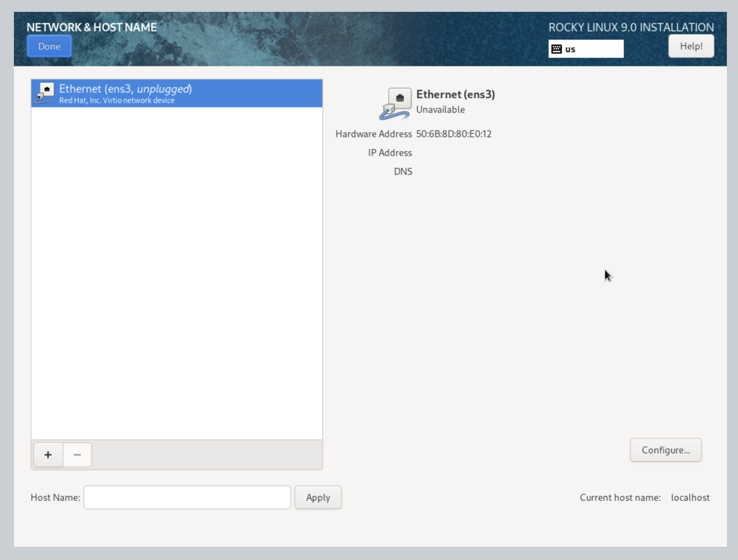This screenshot has width=738, height=560.
Task: Add a new network device with plus
Action: [48, 455]
